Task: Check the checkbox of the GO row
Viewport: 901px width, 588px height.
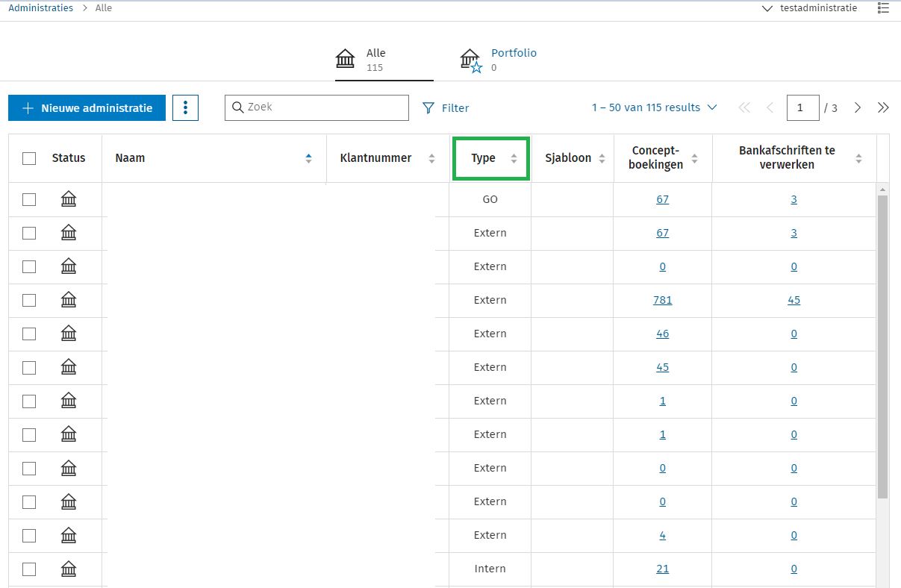Action: [x=29, y=199]
